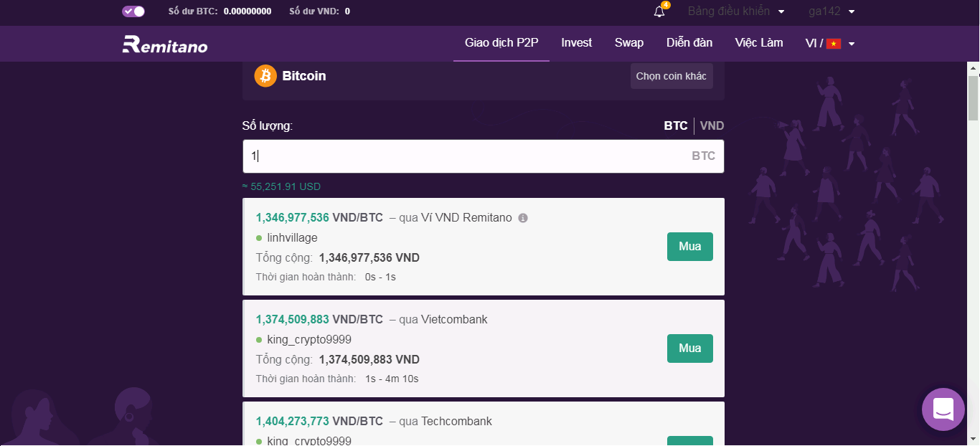Click the scrollbar up arrow
Viewport: 980px width, 446px height.
(974, 68)
